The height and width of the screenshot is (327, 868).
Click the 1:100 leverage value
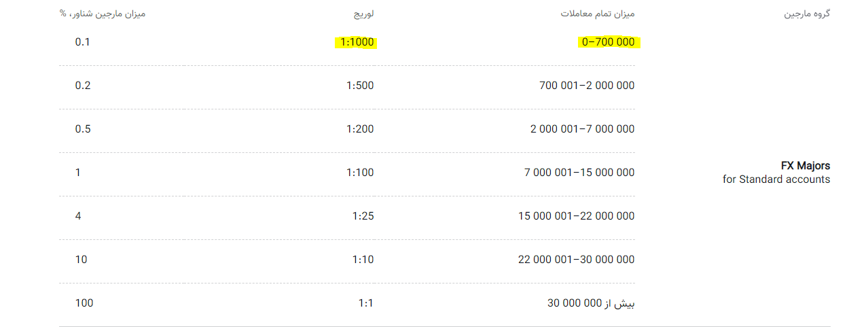click(359, 173)
